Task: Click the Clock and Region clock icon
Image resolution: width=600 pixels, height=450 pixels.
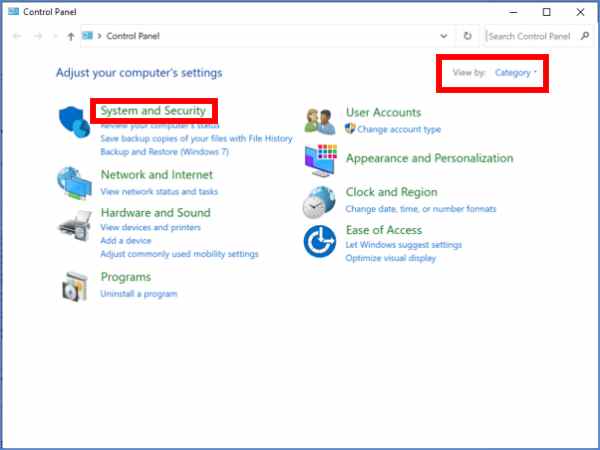Action: coord(319,202)
